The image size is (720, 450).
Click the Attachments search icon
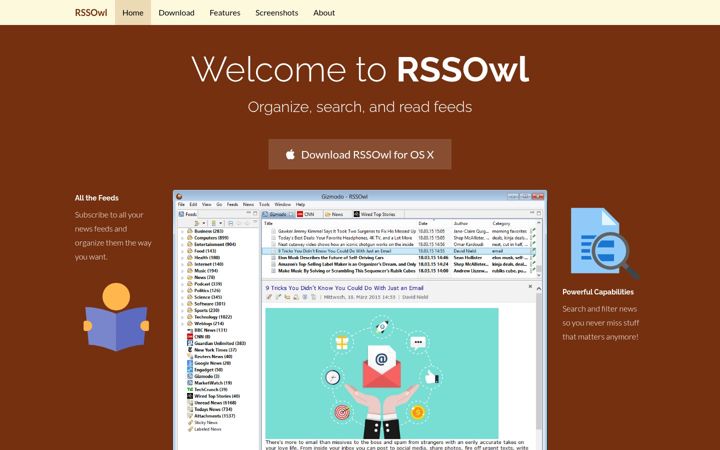pos(190,416)
